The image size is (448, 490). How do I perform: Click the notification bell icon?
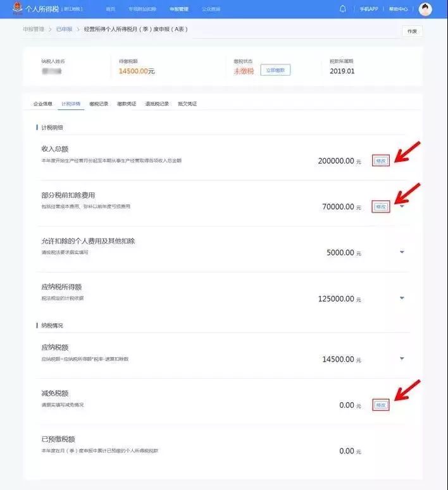pos(343,9)
